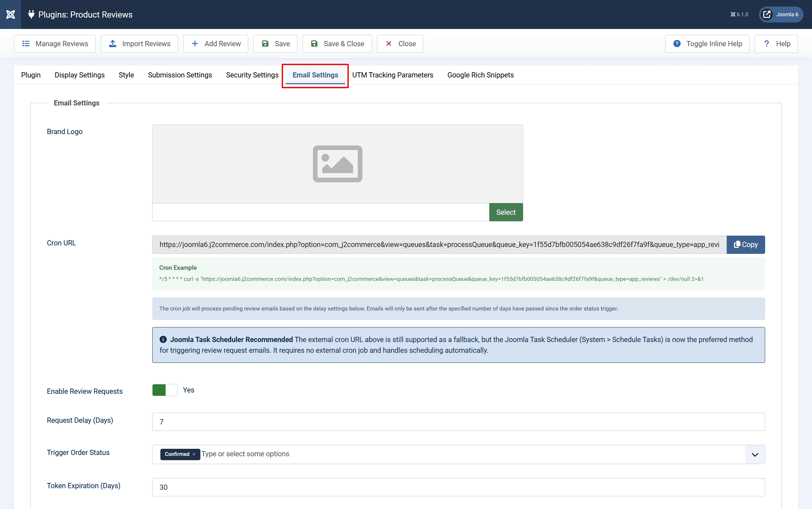The width and height of the screenshot is (812, 509).
Task: Click Request Delay (Days) field
Action: pyautogui.click(x=458, y=422)
